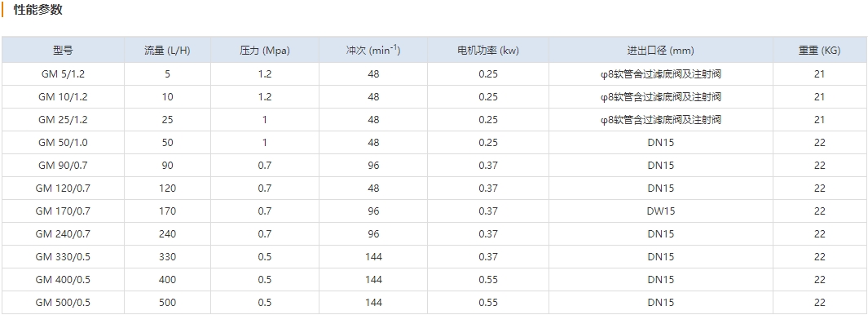
Task: Click the DW15 port size cell
Action: [x=661, y=211]
